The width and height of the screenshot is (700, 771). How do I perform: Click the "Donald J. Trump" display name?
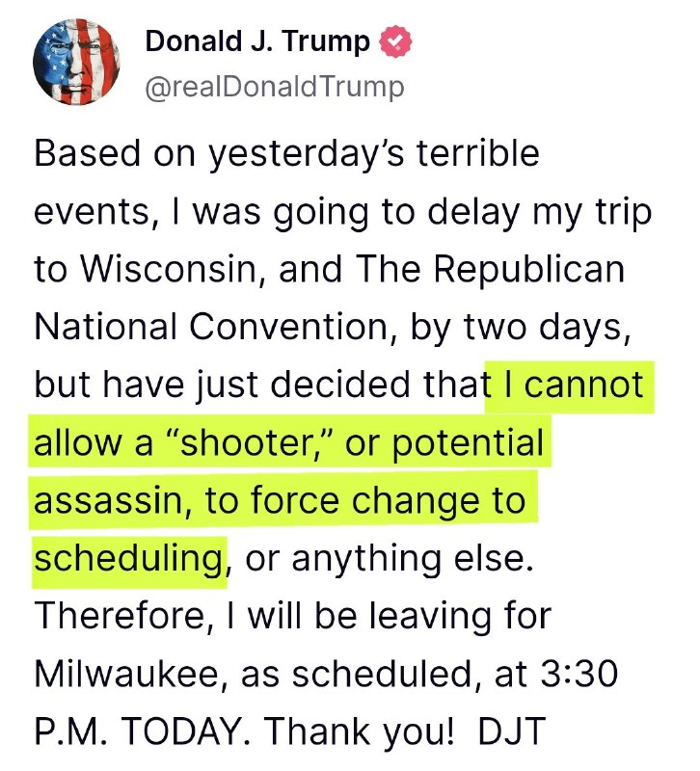coord(257,42)
